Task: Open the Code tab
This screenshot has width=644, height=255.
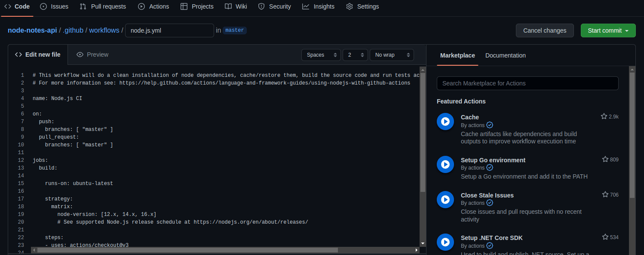Action: (17, 6)
